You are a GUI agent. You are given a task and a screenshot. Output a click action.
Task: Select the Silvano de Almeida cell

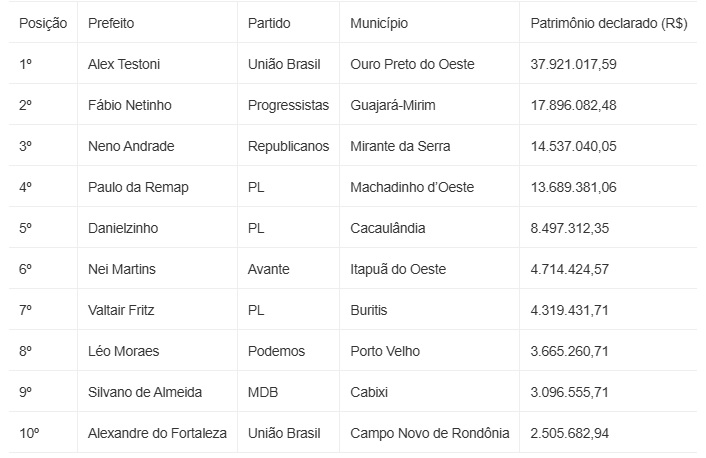pyautogui.click(x=145, y=392)
